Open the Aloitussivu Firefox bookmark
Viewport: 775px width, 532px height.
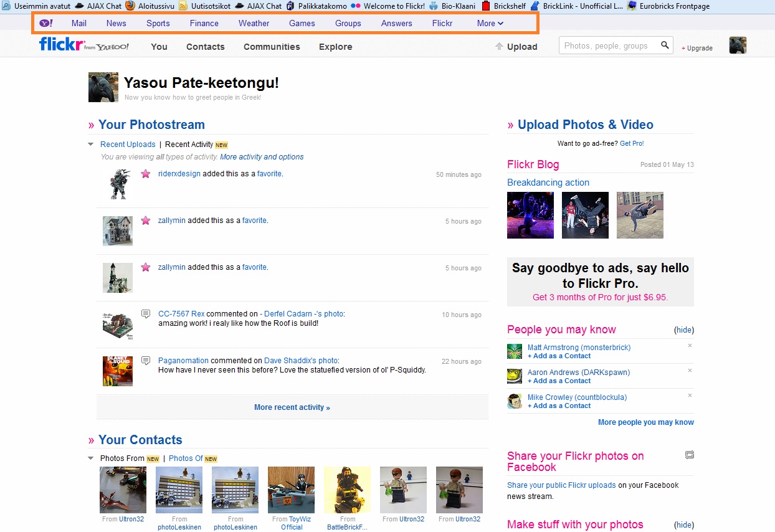tap(150, 6)
